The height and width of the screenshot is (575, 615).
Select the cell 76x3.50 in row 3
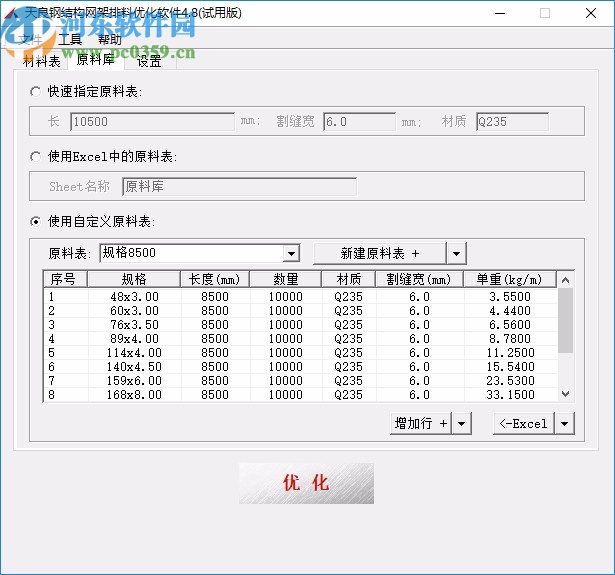coord(134,325)
